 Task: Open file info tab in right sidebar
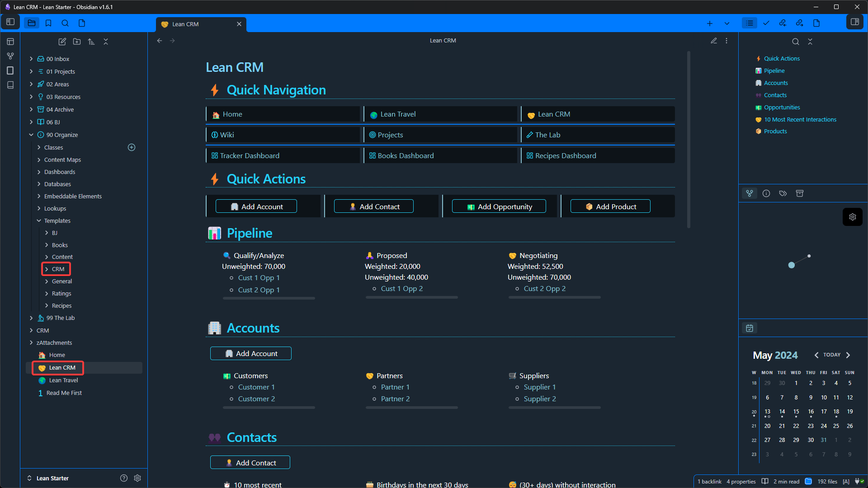tap(766, 193)
